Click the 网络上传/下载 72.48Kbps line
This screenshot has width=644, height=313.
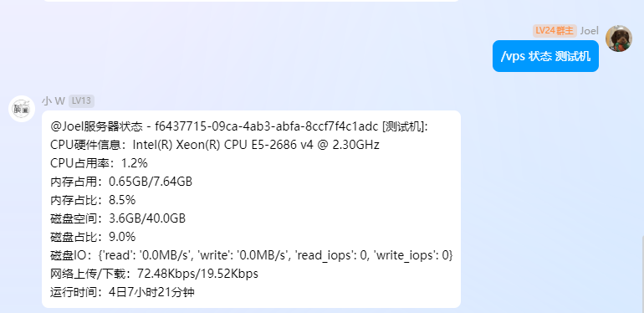click(x=155, y=274)
